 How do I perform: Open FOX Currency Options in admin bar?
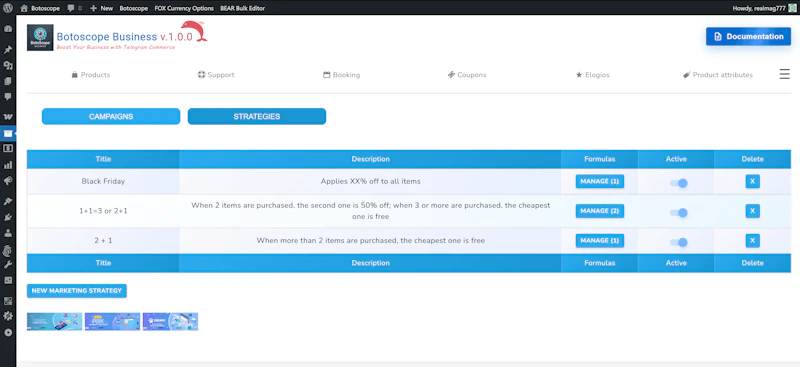[184, 8]
